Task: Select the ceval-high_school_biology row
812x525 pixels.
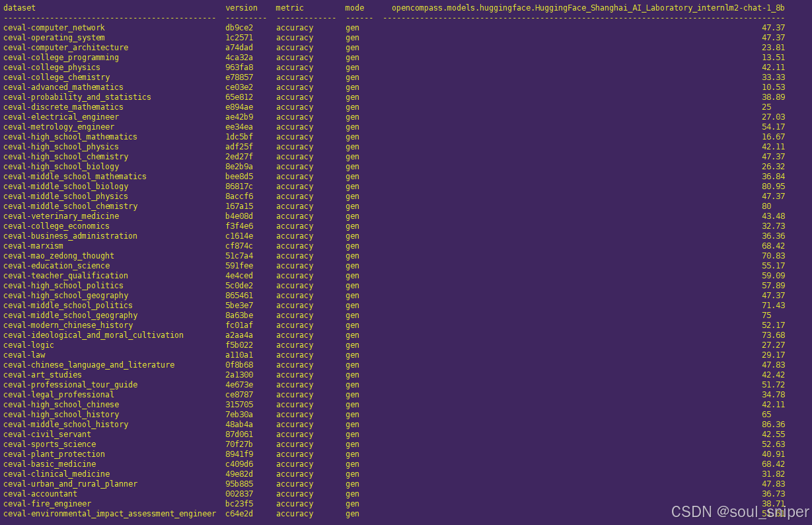Action: (61, 166)
